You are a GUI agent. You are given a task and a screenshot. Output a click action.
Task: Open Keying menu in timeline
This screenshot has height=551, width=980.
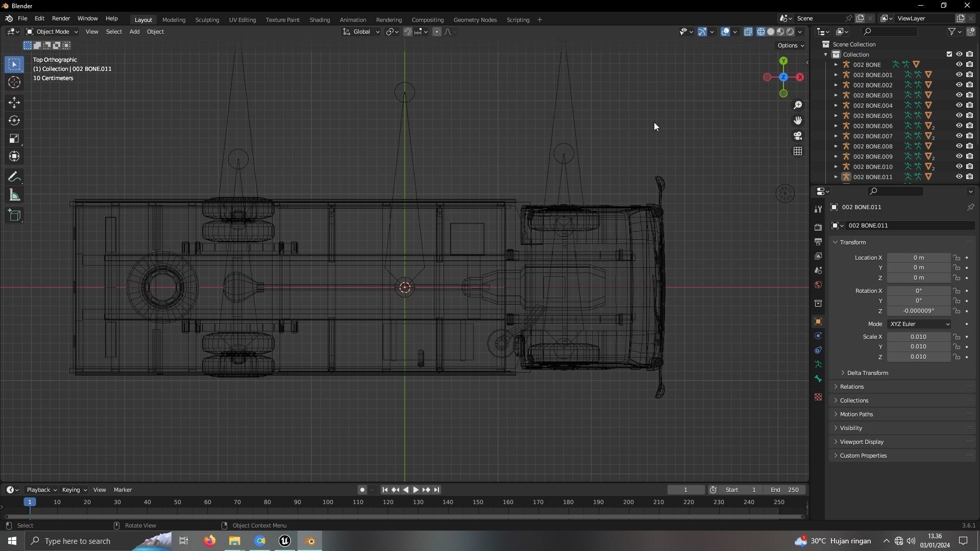pyautogui.click(x=74, y=490)
